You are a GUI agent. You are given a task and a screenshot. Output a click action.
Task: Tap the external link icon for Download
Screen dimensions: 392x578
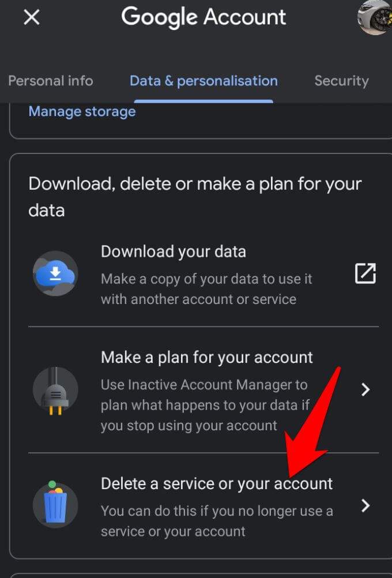[365, 274]
